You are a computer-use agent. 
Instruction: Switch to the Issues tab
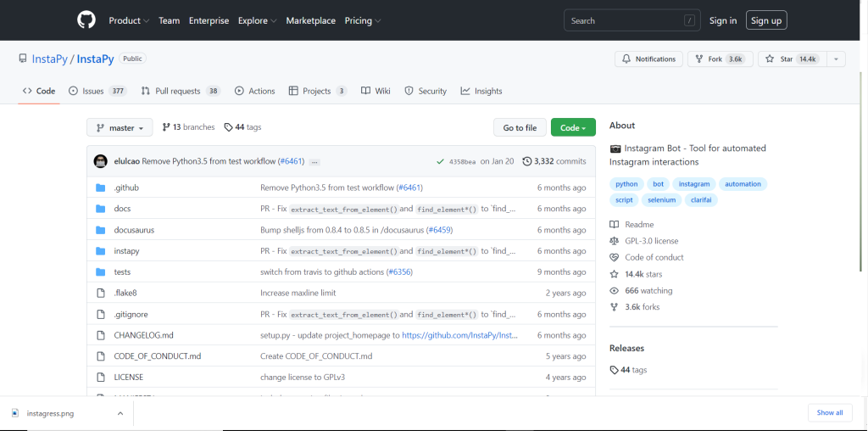tap(92, 91)
